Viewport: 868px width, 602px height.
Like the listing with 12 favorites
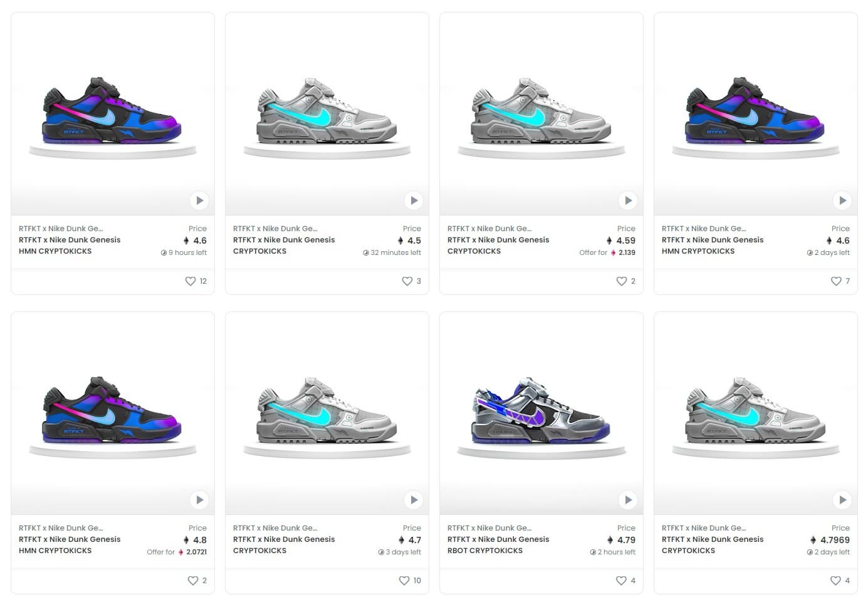(x=191, y=281)
